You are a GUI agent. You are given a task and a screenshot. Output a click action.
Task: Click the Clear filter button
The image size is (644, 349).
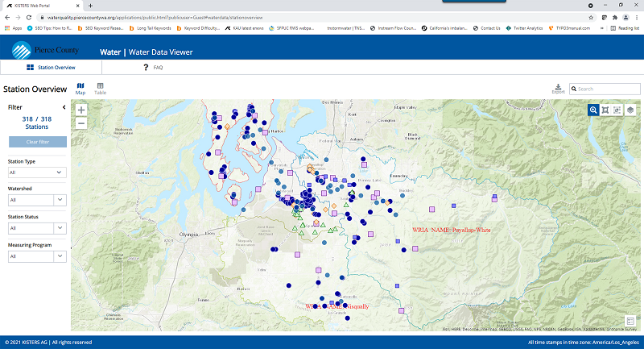click(x=38, y=142)
